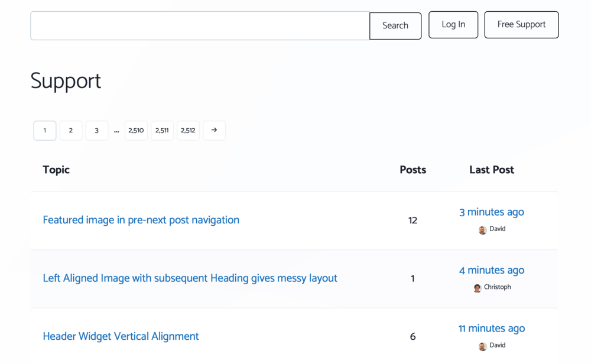The height and width of the screenshot is (364, 591).
Task: Open page 2 of the support forum
Action: point(70,130)
